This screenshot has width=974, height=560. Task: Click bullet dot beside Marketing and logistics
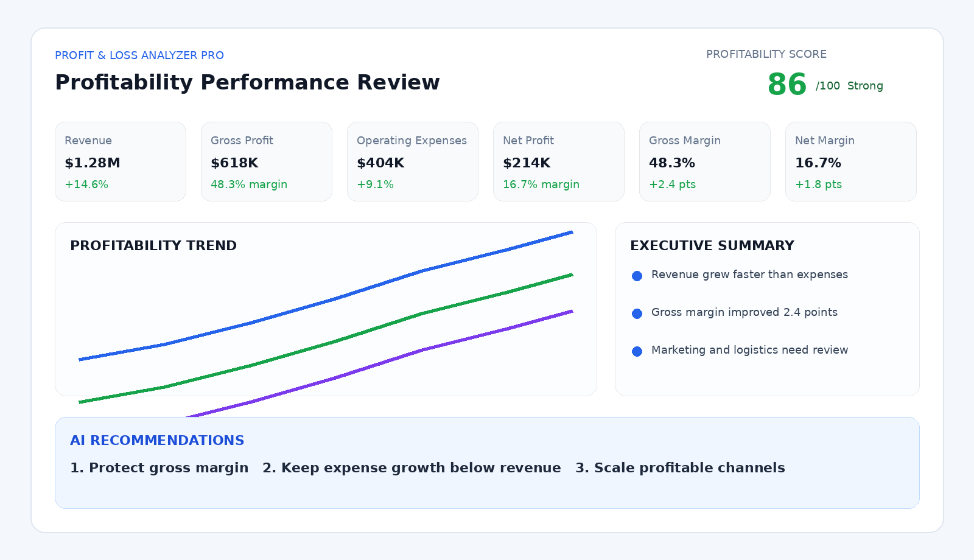pos(637,351)
